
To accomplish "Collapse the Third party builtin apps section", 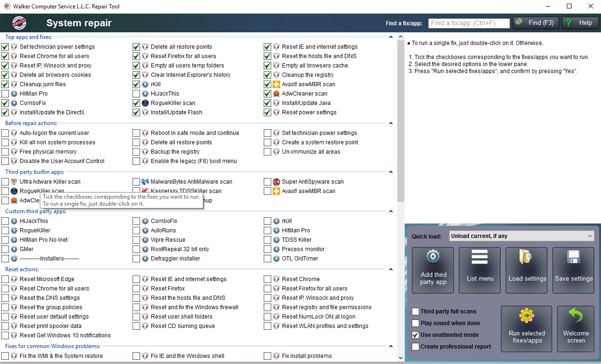I will click(391, 172).
